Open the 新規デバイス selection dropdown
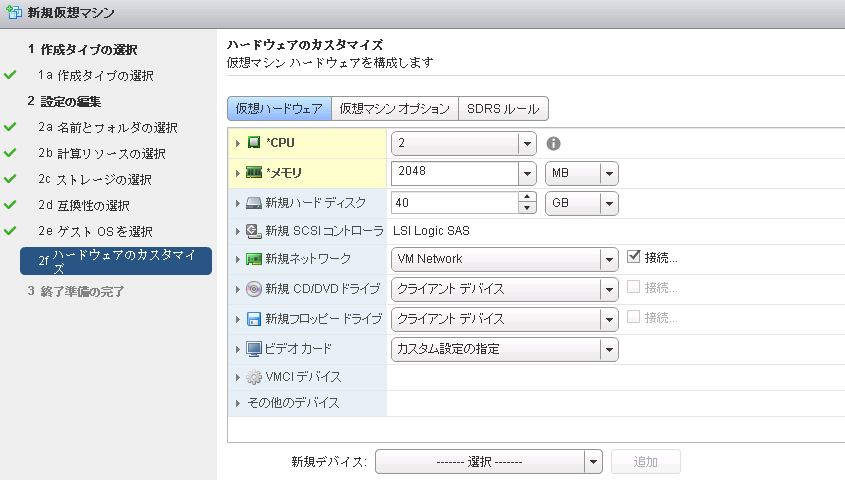The image size is (845, 480). pyautogui.click(x=592, y=462)
